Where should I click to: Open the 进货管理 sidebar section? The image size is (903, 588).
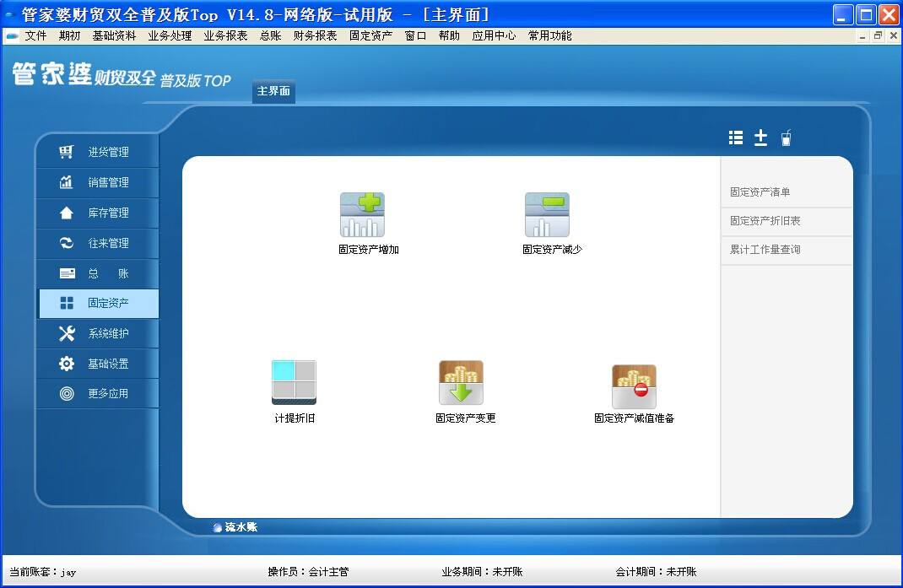pos(98,153)
